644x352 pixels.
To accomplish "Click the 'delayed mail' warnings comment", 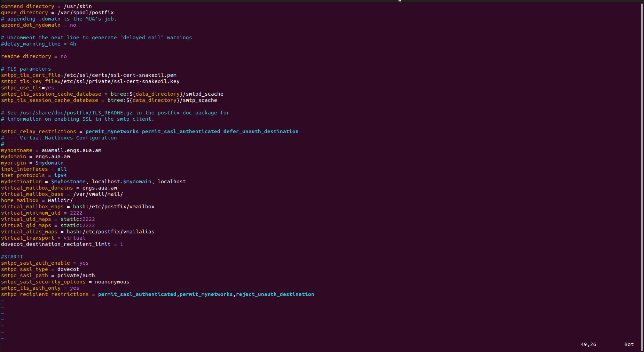I will tap(96, 38).
